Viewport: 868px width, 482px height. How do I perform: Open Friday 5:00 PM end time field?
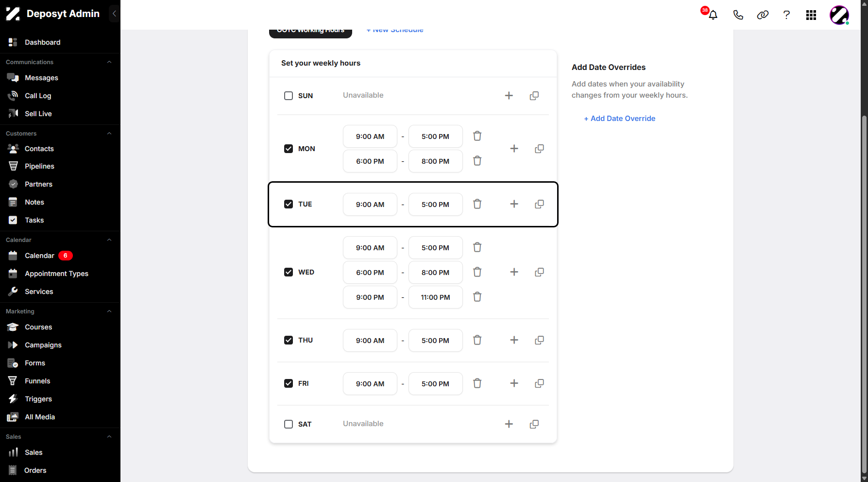[436, 384]
